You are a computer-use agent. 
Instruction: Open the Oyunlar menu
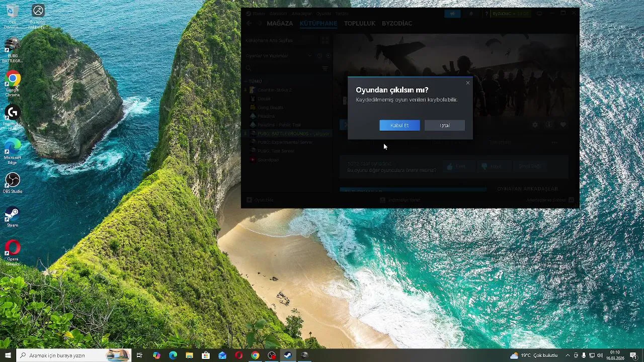(324, 14)
